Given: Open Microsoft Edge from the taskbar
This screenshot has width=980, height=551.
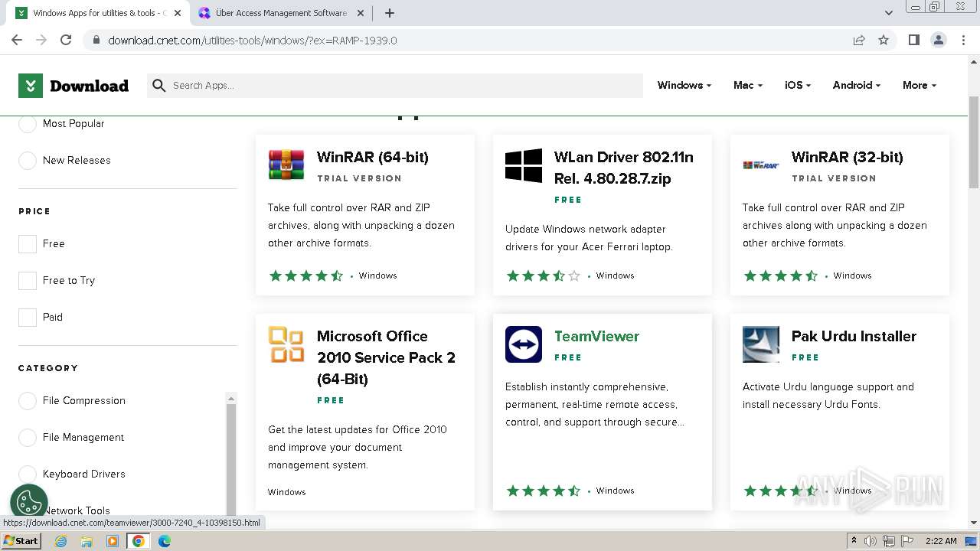Looking at the screenshot, I should coord(164,541).
